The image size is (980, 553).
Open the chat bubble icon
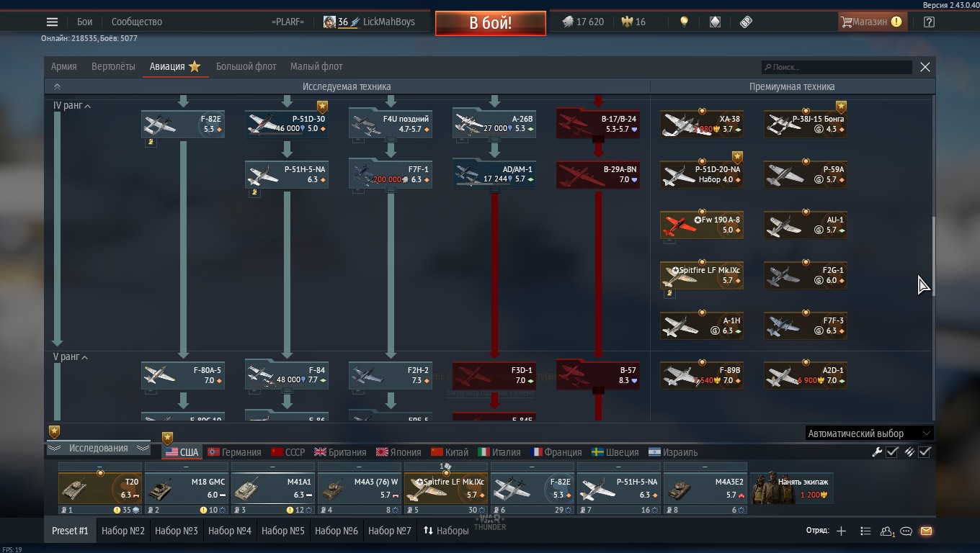tap(906, 531)
